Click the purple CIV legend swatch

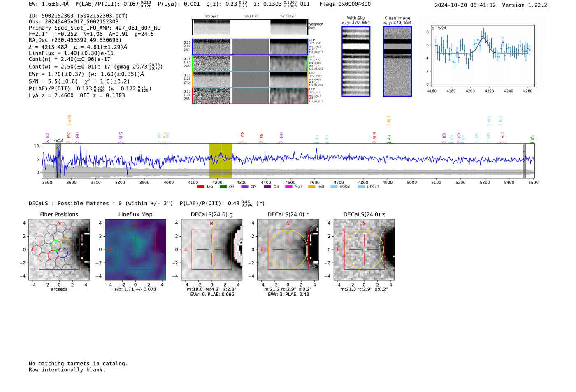point(245,186)
